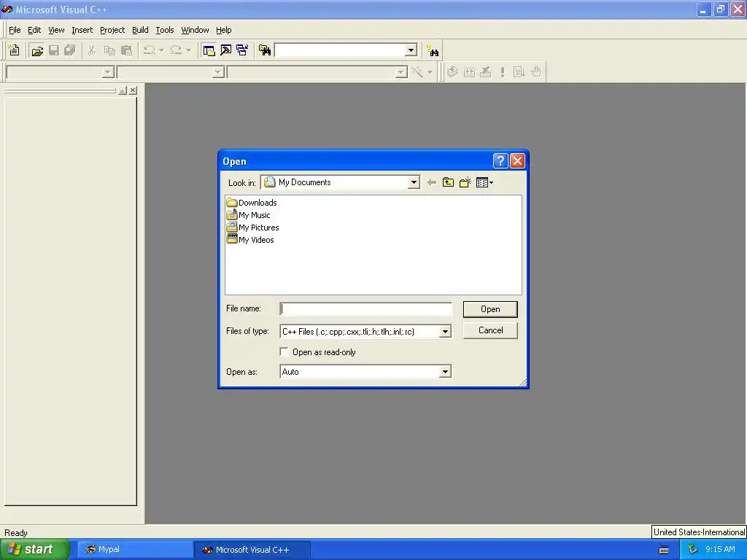
Task: Expand the toolbar Find combo dropdown arrow
Action: [411, 50]
